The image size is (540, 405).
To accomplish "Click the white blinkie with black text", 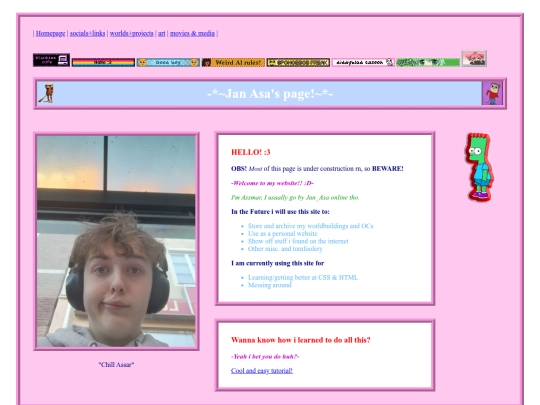I will coord(363,62).
